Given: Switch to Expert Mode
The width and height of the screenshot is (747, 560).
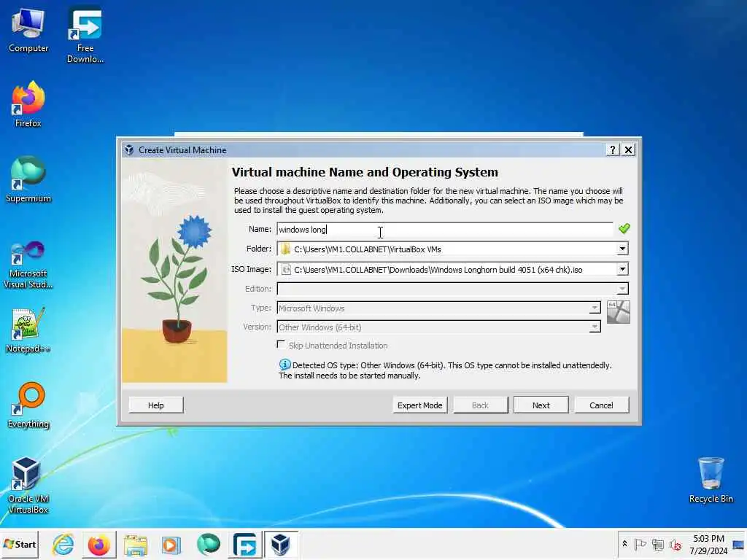Looking at the screenshot, I should [x=419, y=405].
